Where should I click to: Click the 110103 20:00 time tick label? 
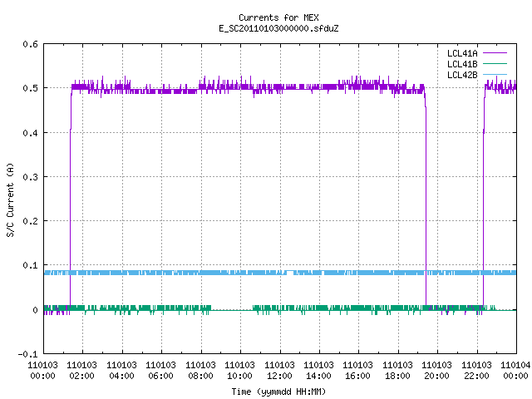tap(437, 371)
